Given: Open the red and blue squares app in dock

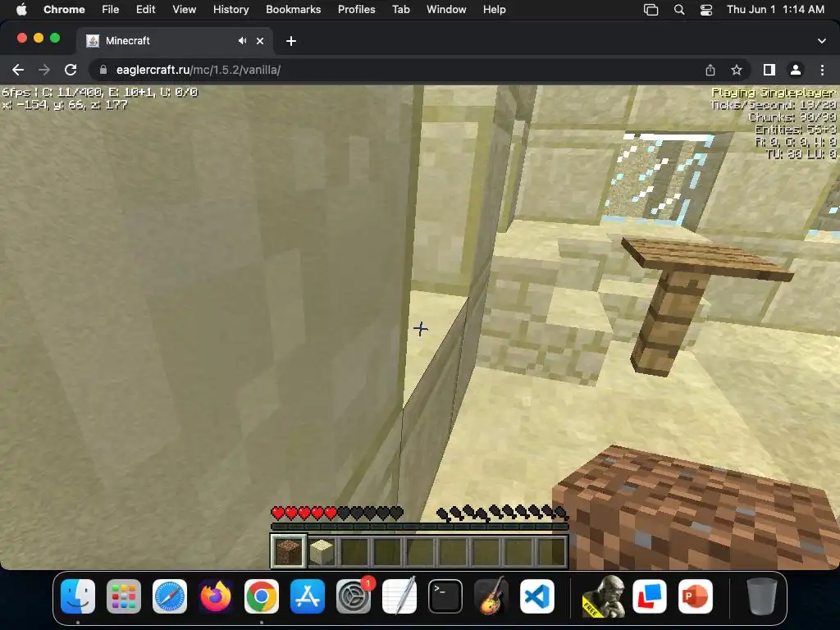Looking at the screenshot, I should coord(650,596).
